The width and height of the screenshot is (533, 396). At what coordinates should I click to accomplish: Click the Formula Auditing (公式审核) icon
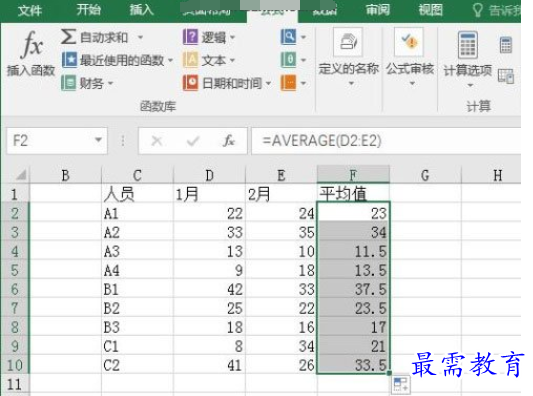(409, 42)
